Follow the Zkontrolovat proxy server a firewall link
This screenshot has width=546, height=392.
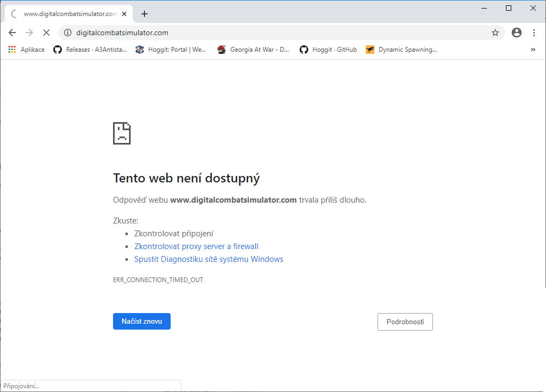(x=196, y=246)
